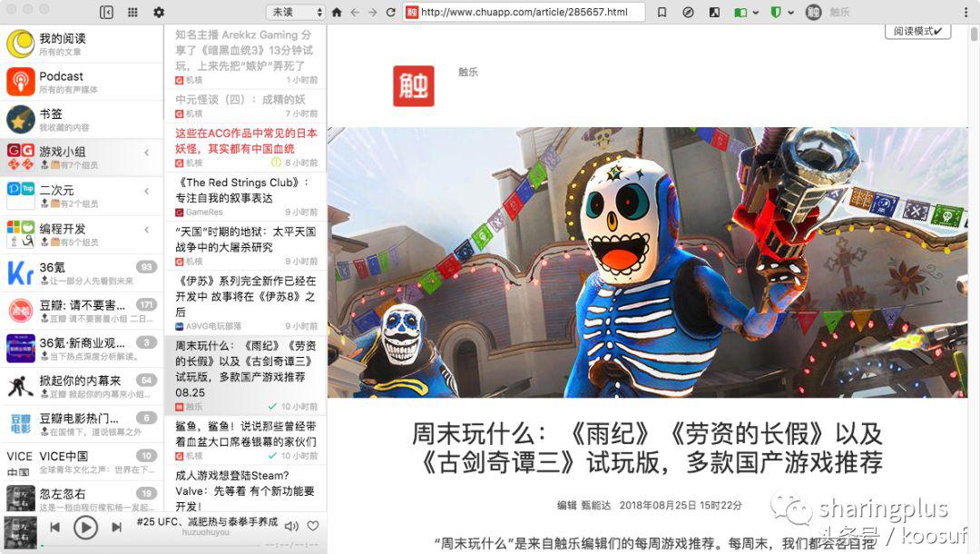This screenshot has width=980, height=554.
Task: Click the bookmark icon beside the address bar
Action: click(660, 12)
